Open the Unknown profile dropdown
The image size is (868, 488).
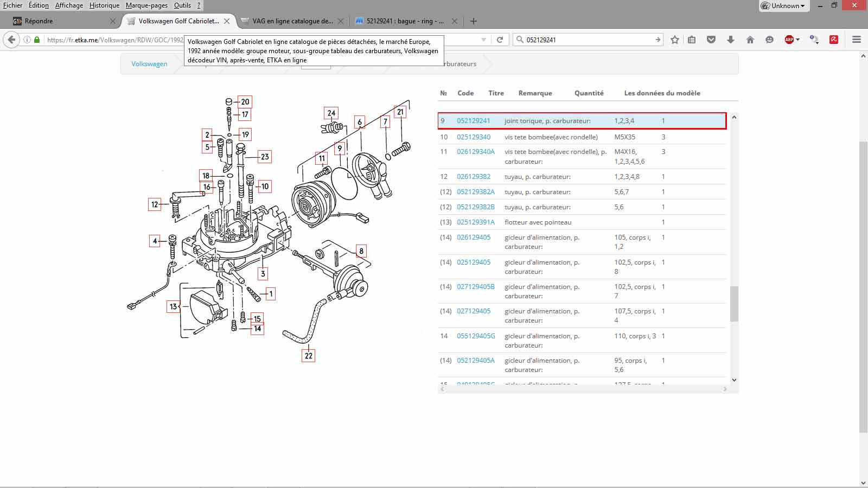pyautogui.click(x=784, y=6)
